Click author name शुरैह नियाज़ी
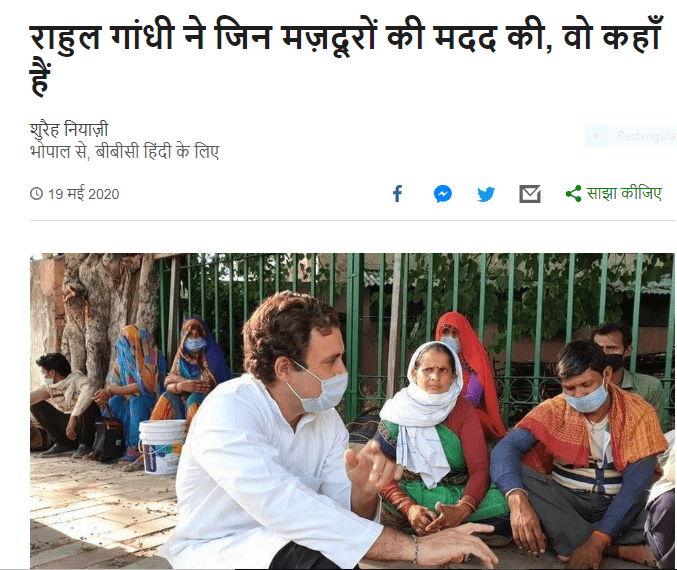Viewport: 677px width, 570px height. pyautogui.click(x=69, y=129)
